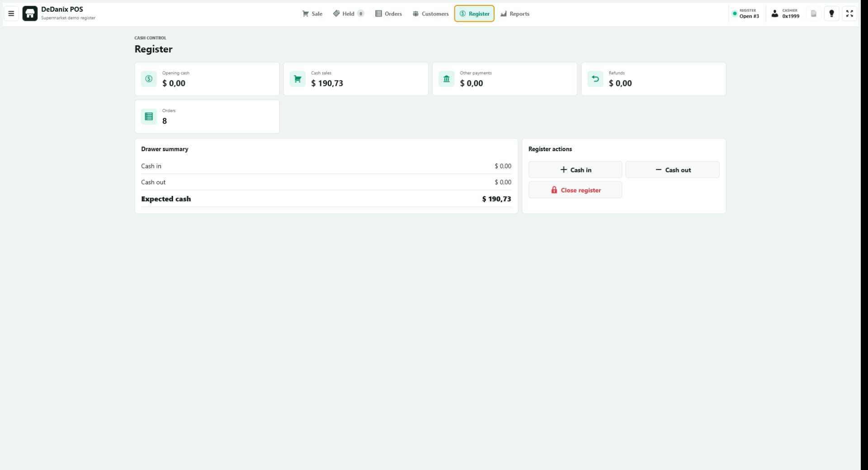Open the hamburger menu
Viewport: 868px width, 470px height.
(11, 14)
